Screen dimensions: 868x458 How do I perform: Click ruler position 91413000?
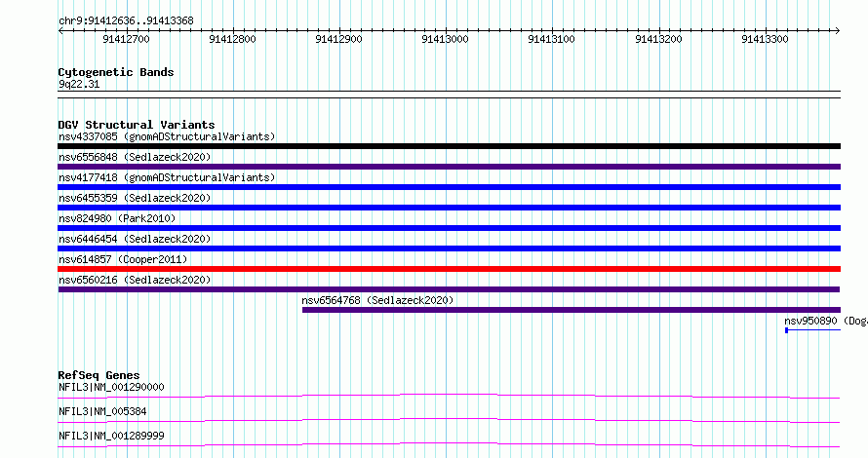point(445,39)
